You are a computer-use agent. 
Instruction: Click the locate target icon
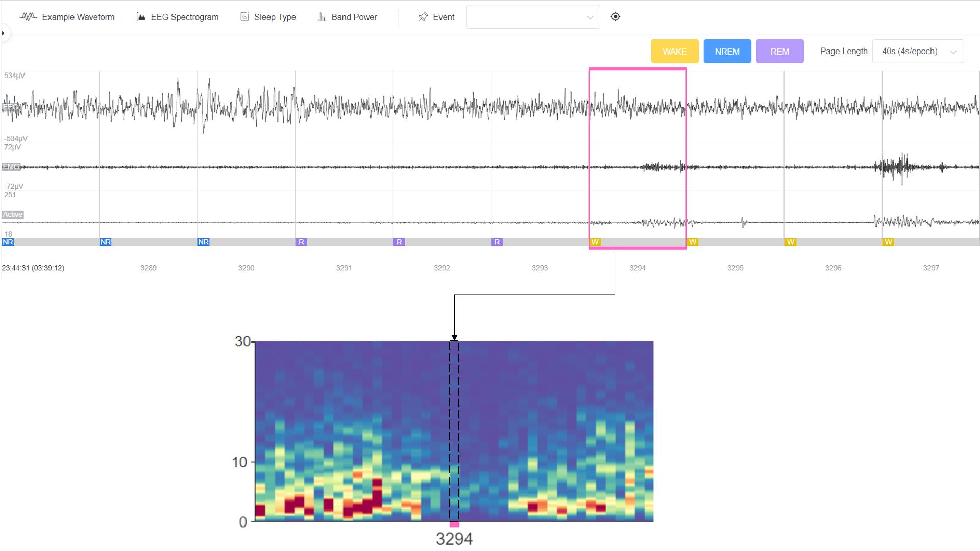click(x=616, y=17)
